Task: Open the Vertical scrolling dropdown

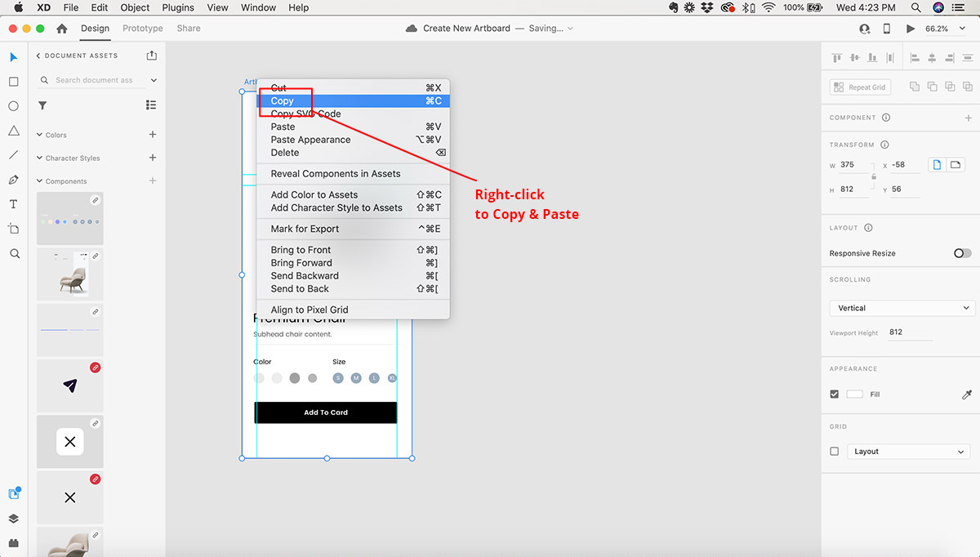Action: (x=901, y=308)
